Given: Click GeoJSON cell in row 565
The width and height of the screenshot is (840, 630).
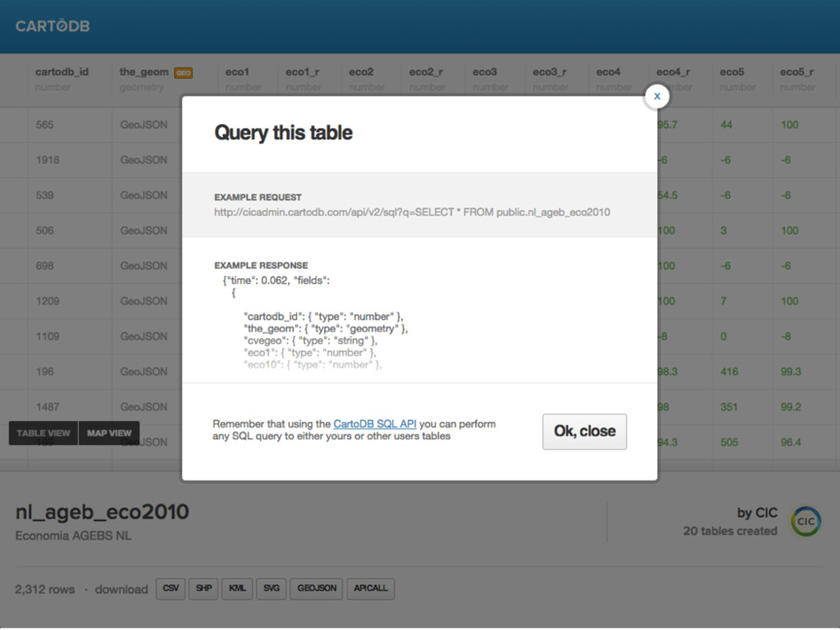Looking at the screenshot, I should pyautogui.click(x=144, y=125).
